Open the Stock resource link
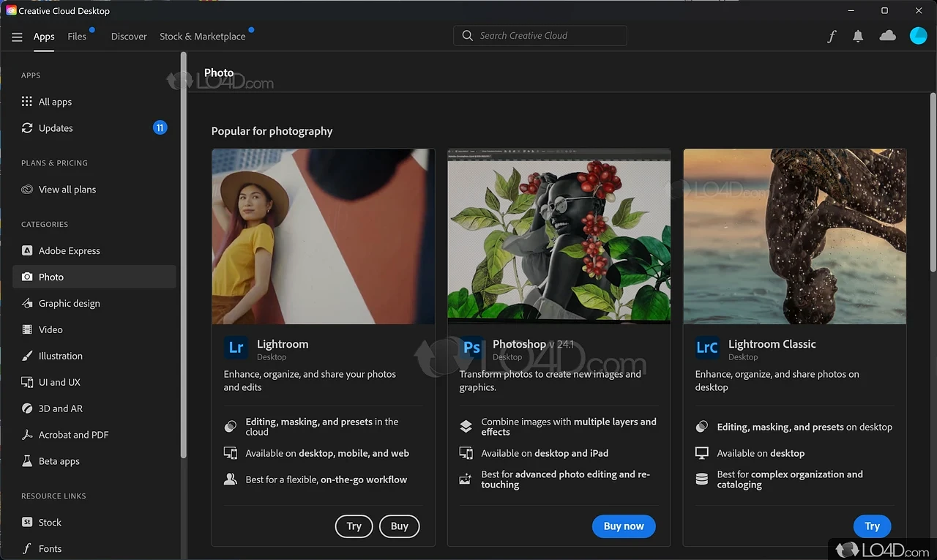 point(94,523)
